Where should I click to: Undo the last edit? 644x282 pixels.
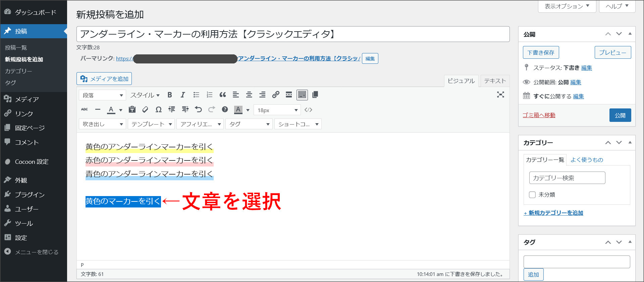(x=198, y=109)
